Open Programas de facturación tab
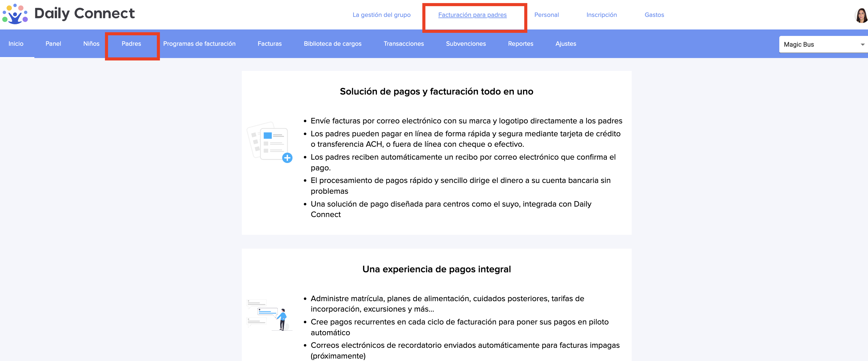This screenshot has width=868, height=361. [199, 44]
